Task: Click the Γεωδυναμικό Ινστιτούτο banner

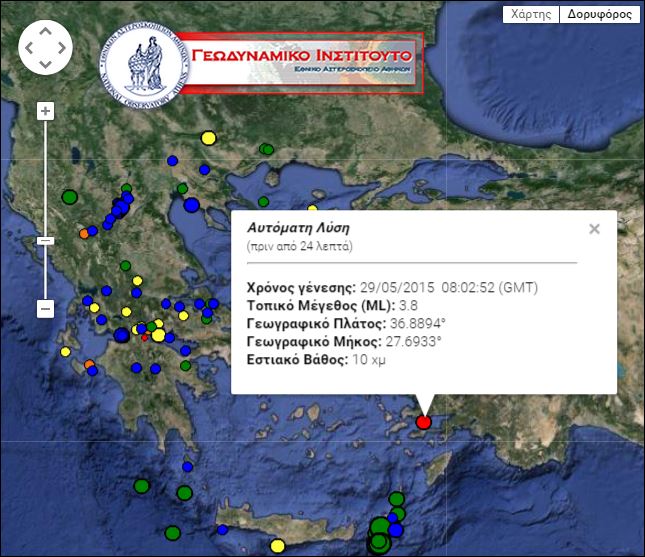Action: [302, 63]
